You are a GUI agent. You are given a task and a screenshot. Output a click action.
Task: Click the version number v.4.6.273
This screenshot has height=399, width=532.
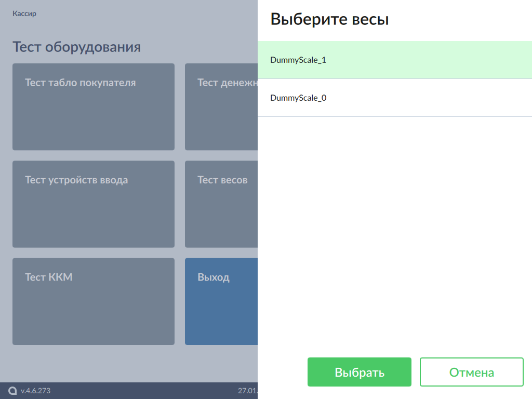point(35,391)
